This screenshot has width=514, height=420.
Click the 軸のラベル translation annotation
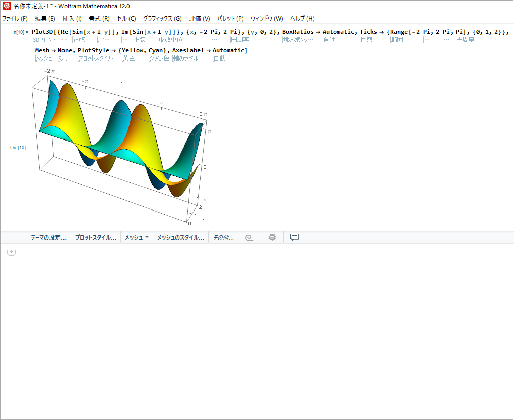click(x=185, y=58)
